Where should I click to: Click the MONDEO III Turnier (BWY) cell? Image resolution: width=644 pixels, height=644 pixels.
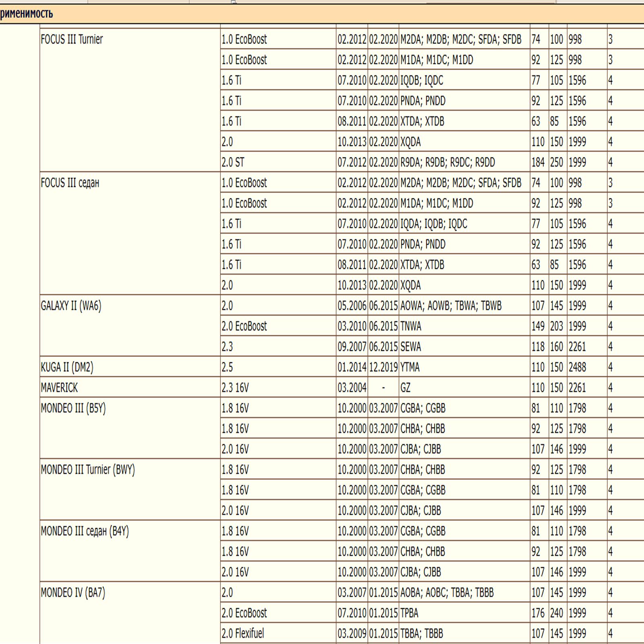(88, 470)
